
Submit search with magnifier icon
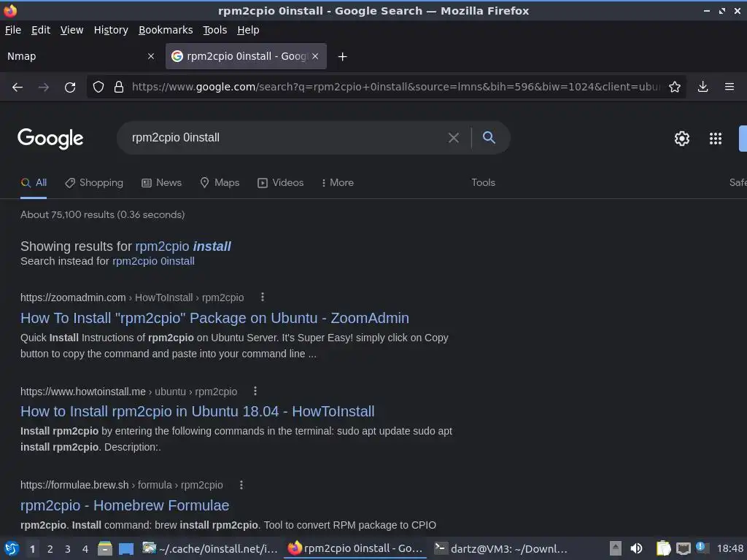489,138
